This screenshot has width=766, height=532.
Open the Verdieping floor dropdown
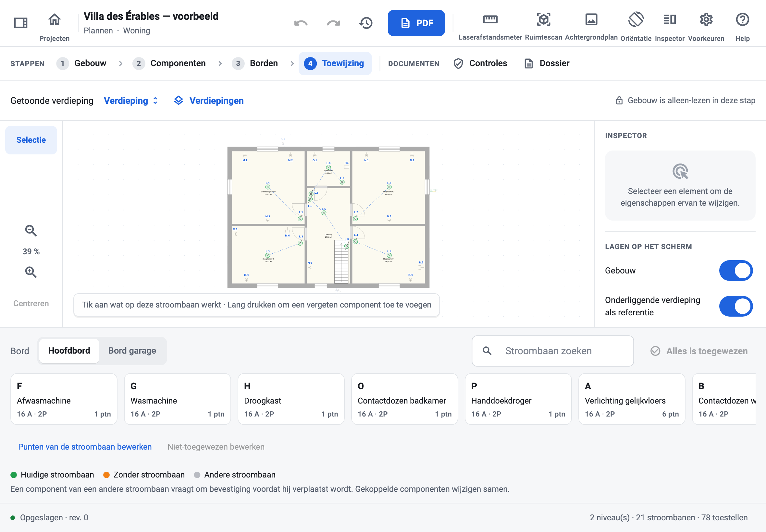(131, 101)
